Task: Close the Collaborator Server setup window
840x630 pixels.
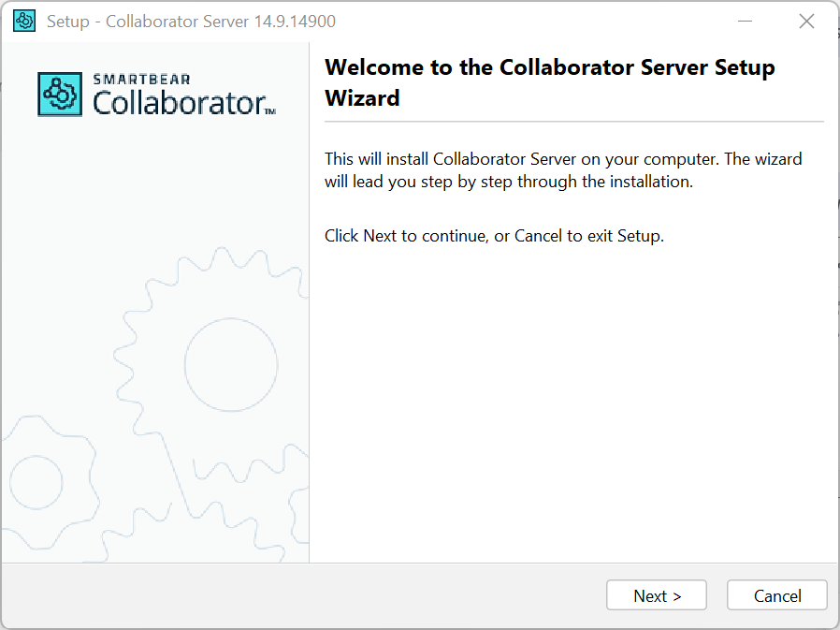Action: pyautogui.click(x=806, y=21)
